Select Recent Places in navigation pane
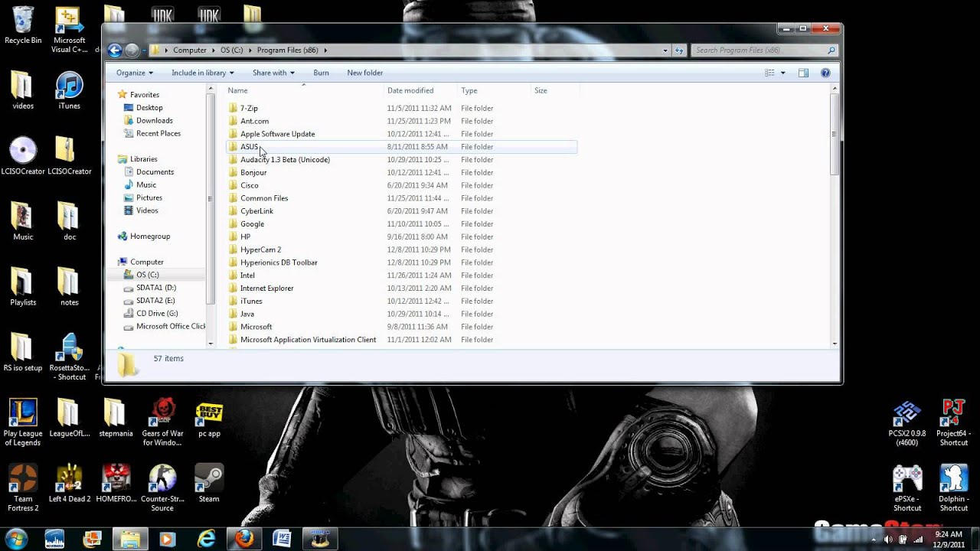The width and height of the screenshot is (980, 551). pos(158,134)
